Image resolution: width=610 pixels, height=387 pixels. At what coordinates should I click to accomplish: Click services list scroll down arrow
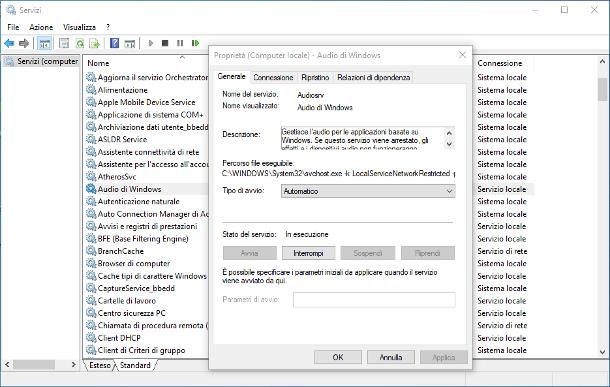click(602, 352)
